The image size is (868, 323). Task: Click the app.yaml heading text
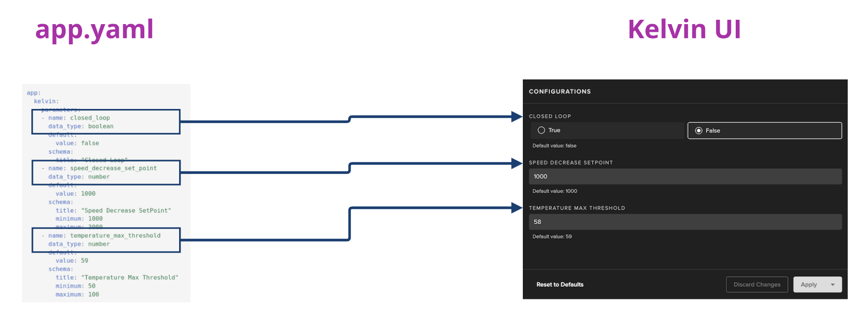coord(94,30)
